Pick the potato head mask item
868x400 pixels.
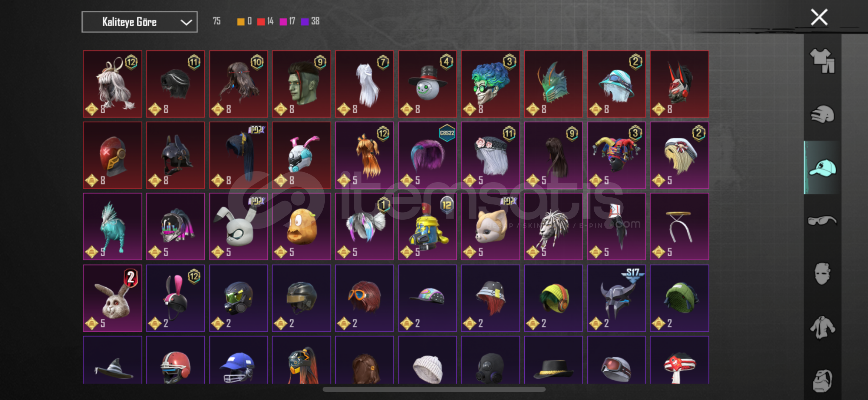(301, 227)
